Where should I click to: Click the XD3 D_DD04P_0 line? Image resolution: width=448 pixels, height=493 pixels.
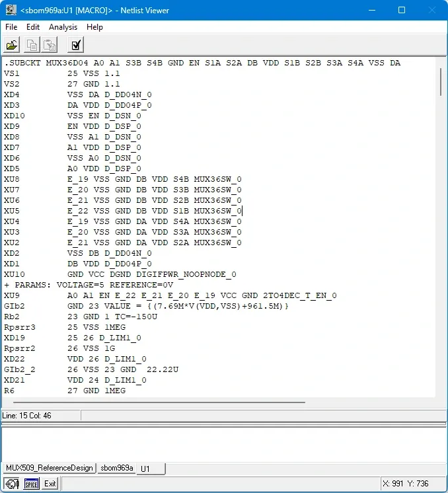point(78,105)
